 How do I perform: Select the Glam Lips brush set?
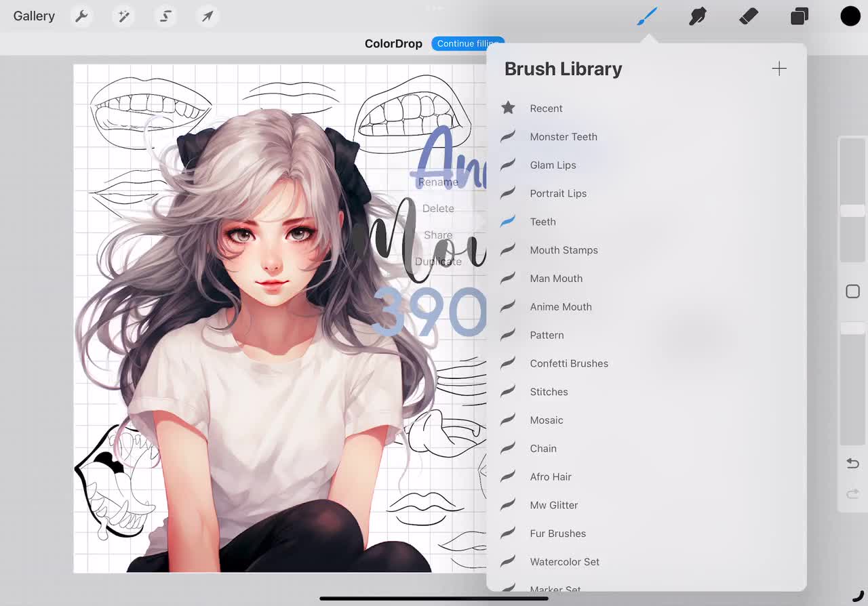point(553,165)
